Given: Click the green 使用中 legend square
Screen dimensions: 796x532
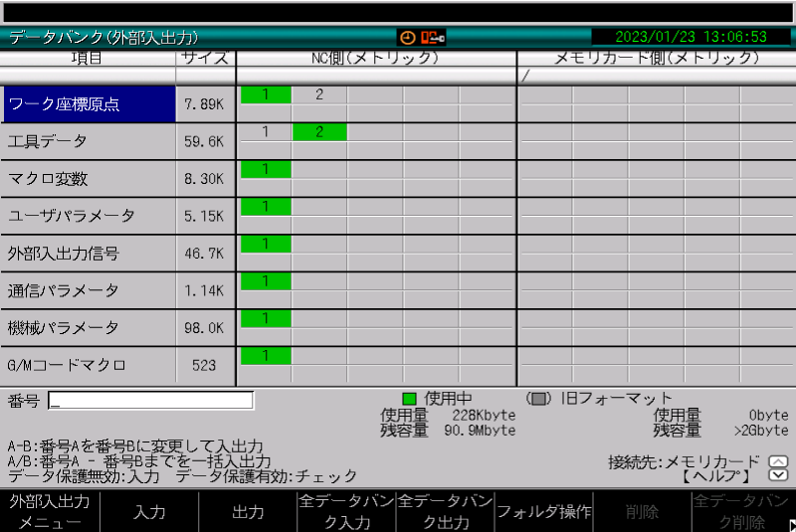Looking at the screenshot, I should pyautogui.click(x=409, y=399).
